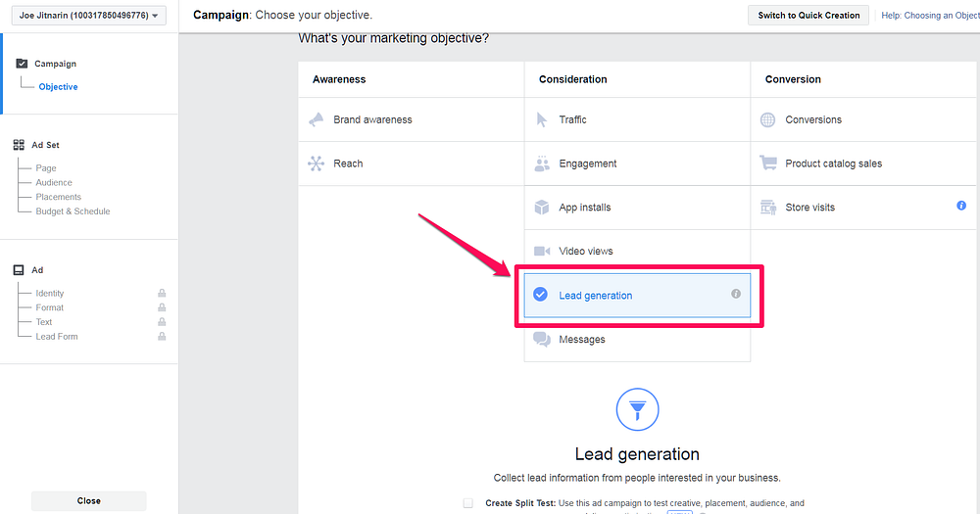980x514 pixels.
Task: Open Format under Ad section
Action: point(49,307)
